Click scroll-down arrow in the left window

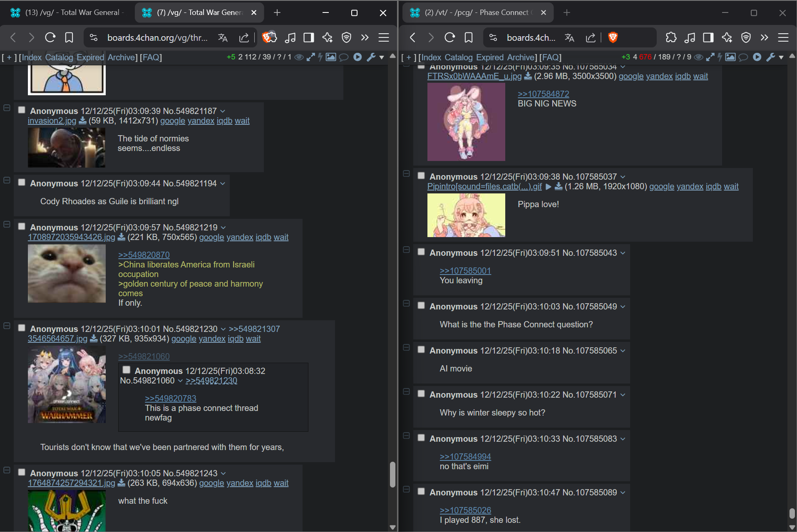392,527
